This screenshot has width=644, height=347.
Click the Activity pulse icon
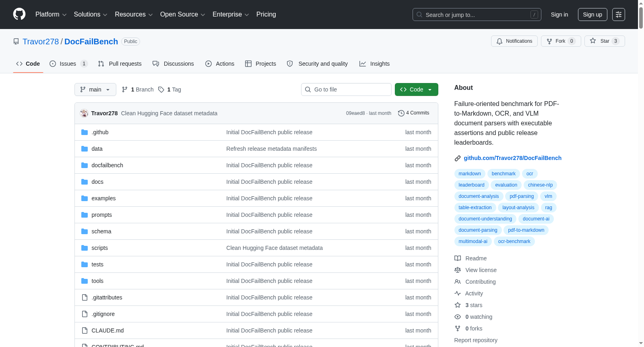(x=458, y=293)
